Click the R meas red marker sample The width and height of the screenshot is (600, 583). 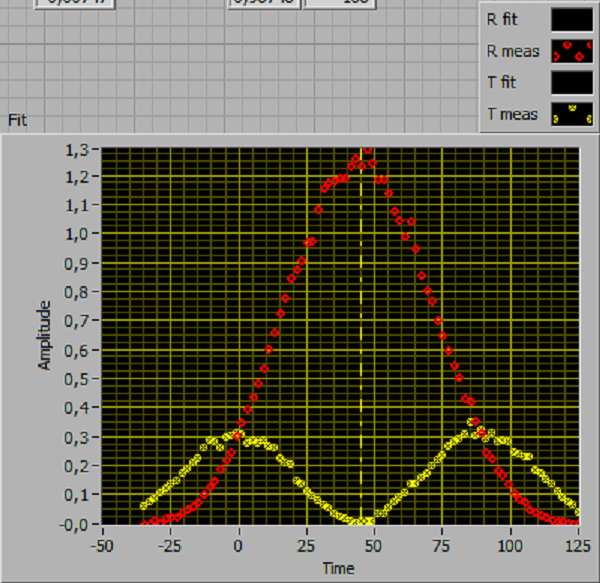pos(572,51)
